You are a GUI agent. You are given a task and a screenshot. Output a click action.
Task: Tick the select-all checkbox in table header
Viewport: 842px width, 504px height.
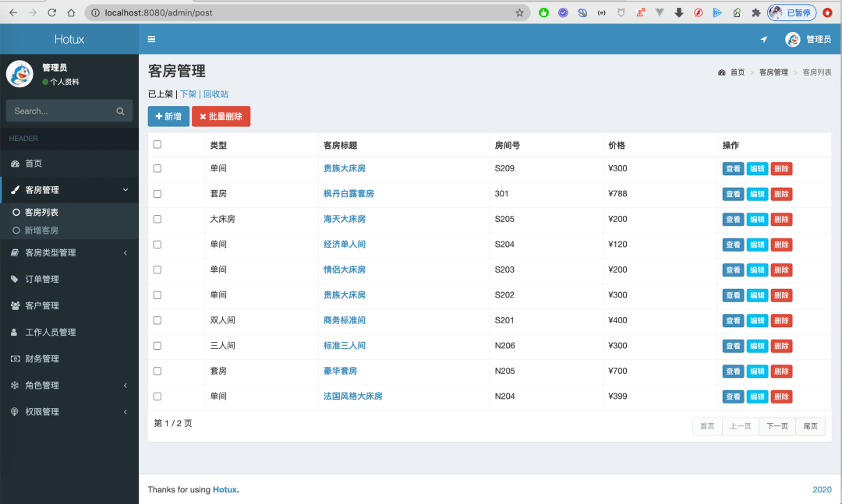[157, 144]
